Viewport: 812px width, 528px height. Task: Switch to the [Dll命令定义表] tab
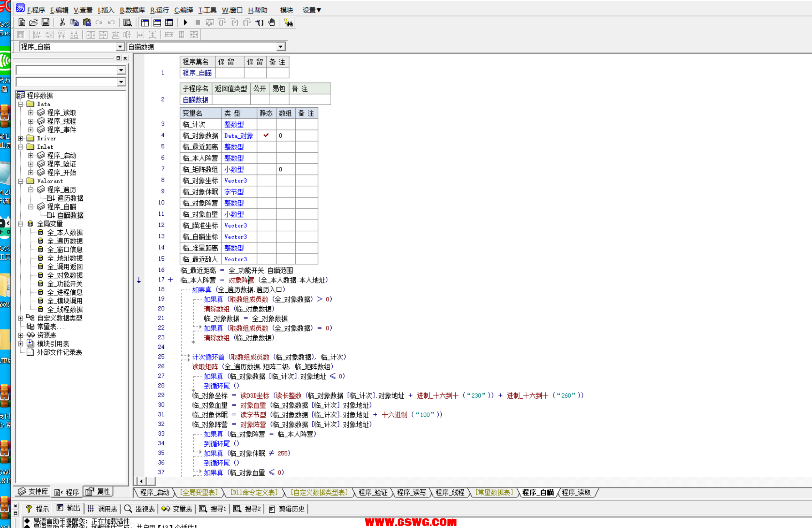254,492
